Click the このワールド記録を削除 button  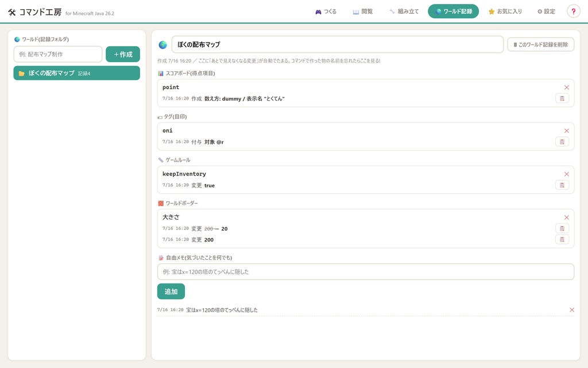tap(540, 44)
